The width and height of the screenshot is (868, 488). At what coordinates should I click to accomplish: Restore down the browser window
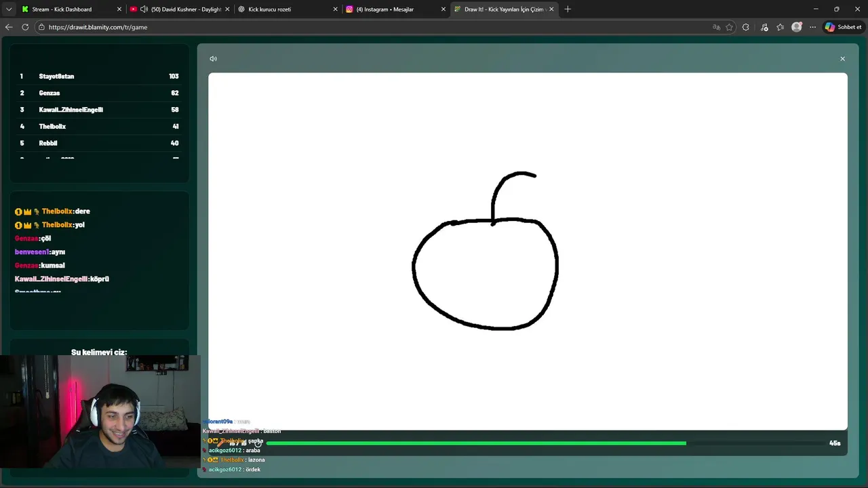(x=836, y=9)
